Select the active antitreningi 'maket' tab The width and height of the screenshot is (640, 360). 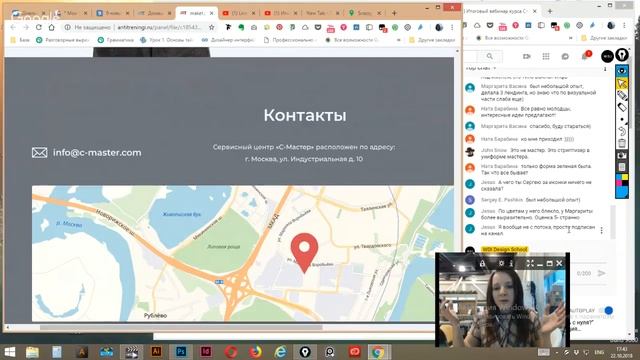[197, 13]
